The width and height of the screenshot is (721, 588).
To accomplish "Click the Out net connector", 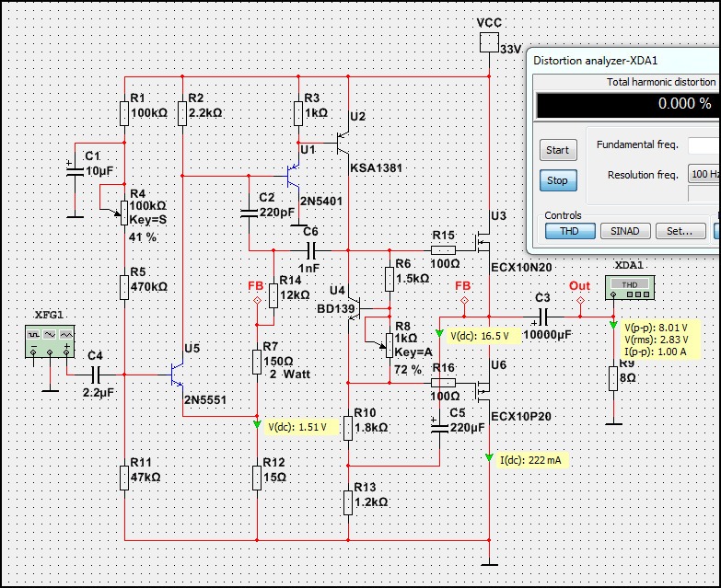I will [580, 300].
